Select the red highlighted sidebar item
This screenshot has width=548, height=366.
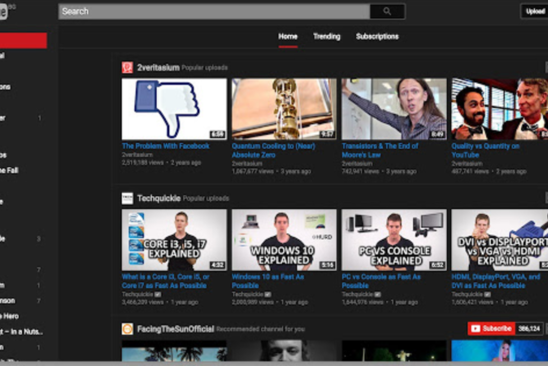(23, 41)
